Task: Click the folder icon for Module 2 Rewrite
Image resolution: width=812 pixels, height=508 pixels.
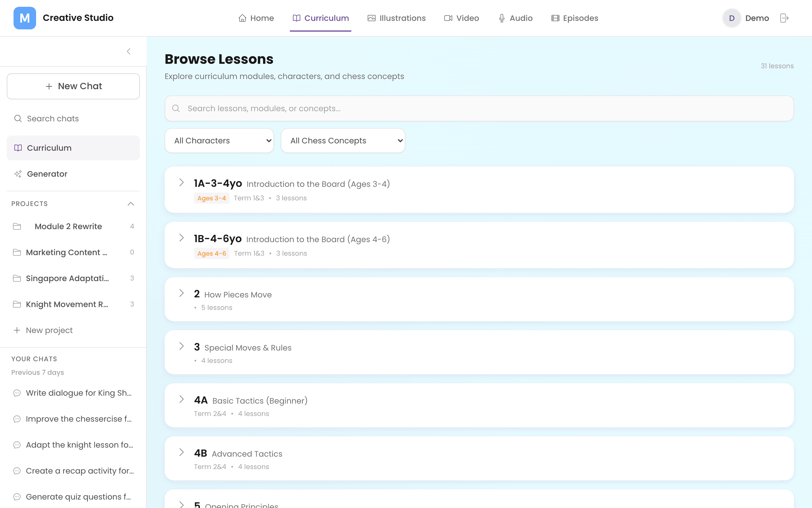Action: (x=17, y=226)
